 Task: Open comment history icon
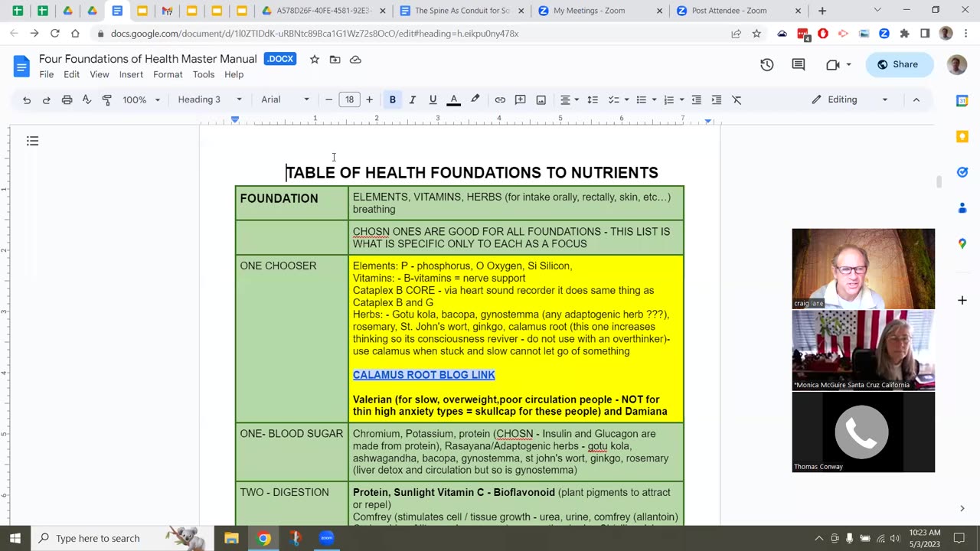click(x=799, y=65)
